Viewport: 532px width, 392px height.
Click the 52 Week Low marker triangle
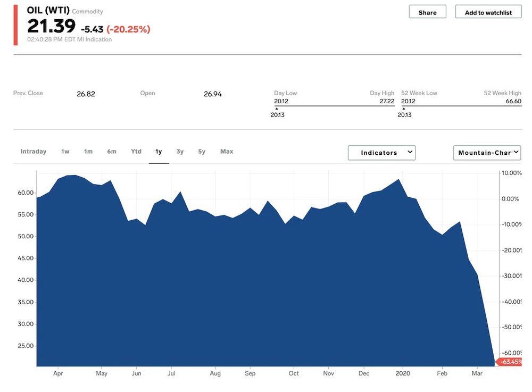[404, 109]
